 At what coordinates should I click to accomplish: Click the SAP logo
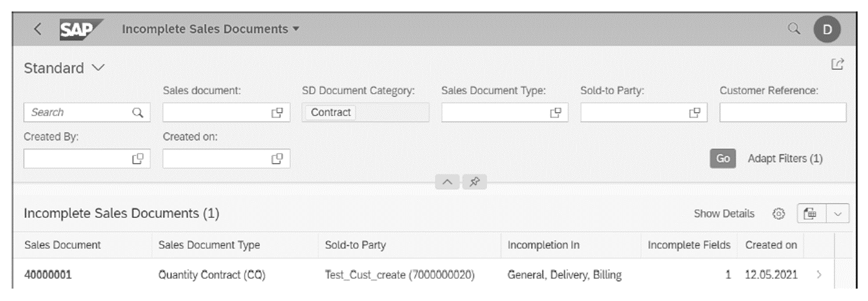coord(80,29)
